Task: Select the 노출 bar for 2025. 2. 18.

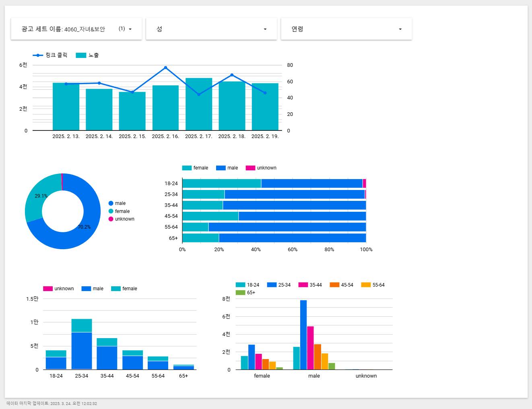Action: [232, 106]
